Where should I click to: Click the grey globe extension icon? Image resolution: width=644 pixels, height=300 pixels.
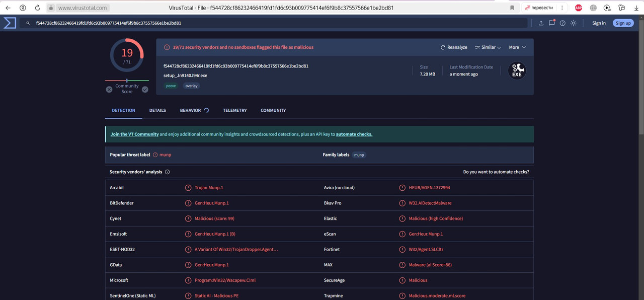[x=593, y=8]
